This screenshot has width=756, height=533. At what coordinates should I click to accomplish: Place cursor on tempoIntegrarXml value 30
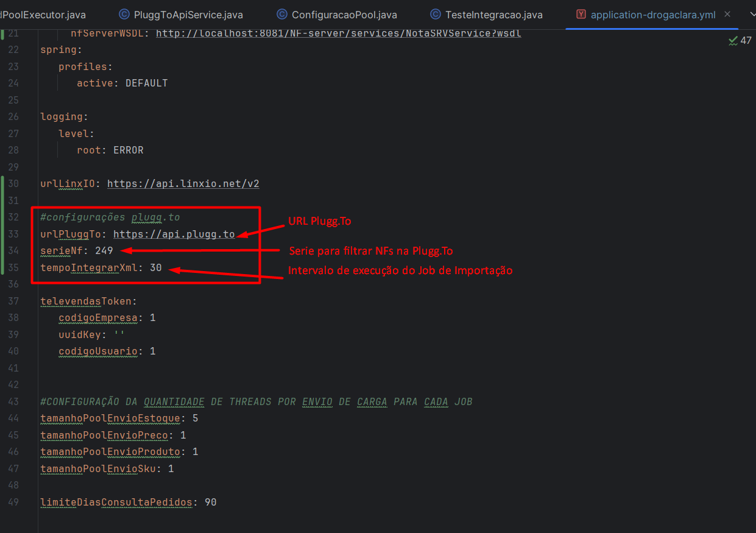click(x=156, y=268)
